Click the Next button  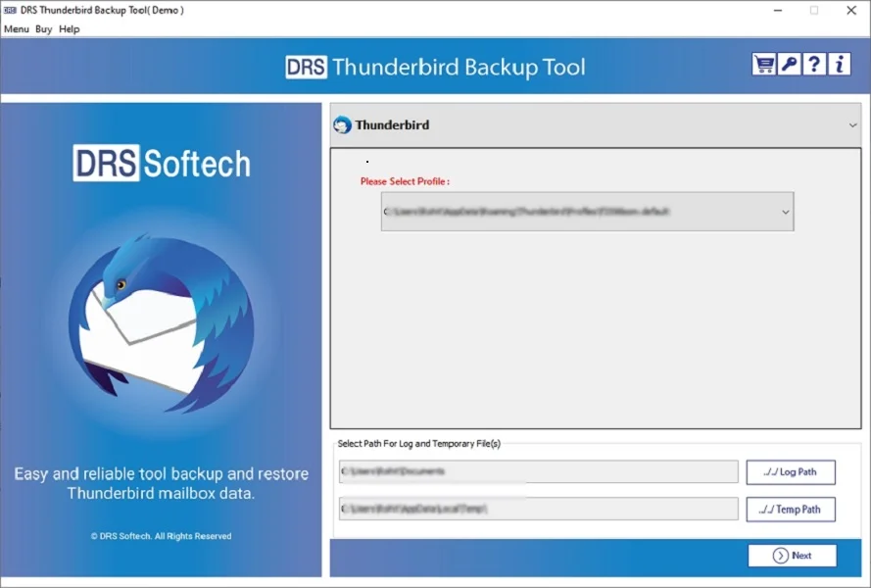[x=792, y=555]
